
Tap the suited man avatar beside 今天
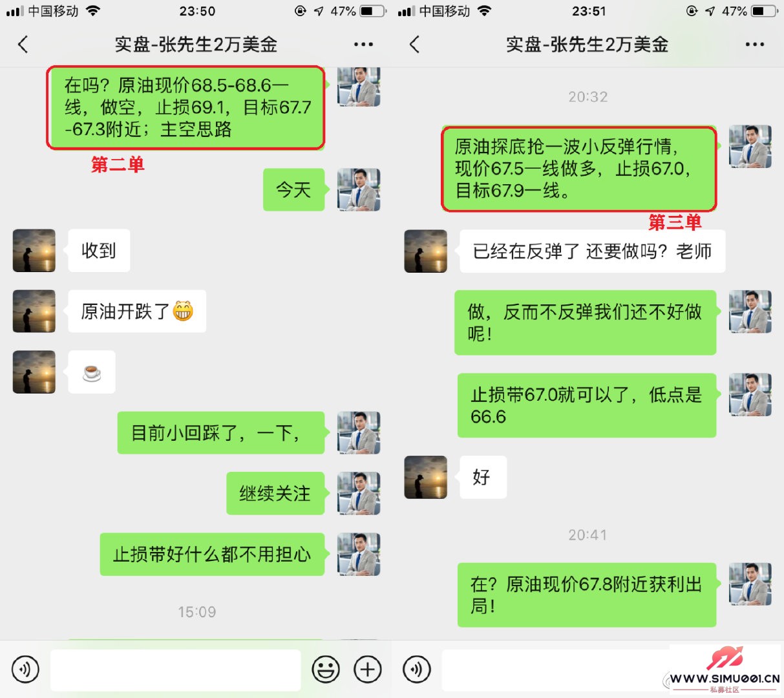(x=359, y=189)
